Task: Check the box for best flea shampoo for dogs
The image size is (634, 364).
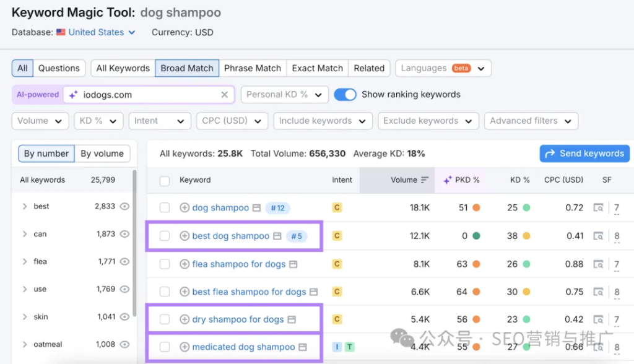Action: tap(165, 292)
